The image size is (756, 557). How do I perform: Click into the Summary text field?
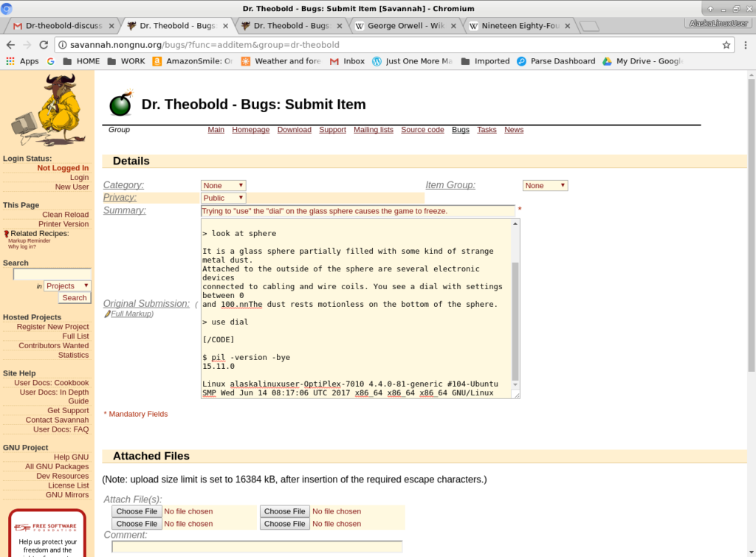pyautogui.click(x=357, y=211)
